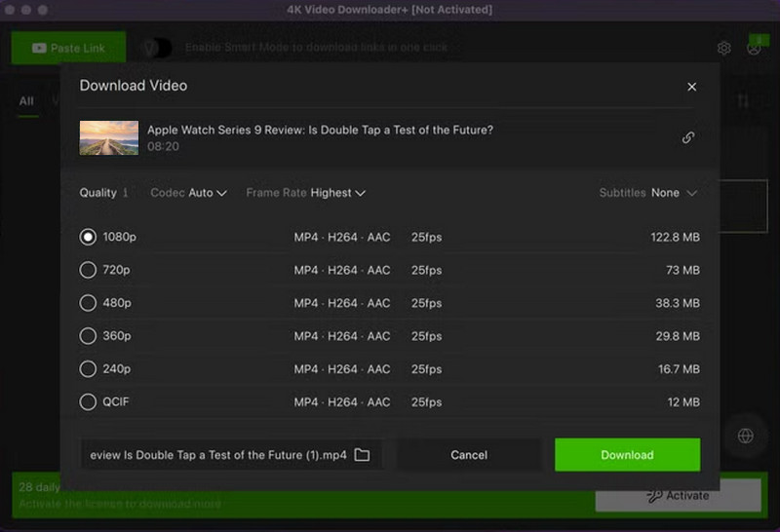Open the Frame Rate Highest dropdown
780x532 pixels.
306,193
